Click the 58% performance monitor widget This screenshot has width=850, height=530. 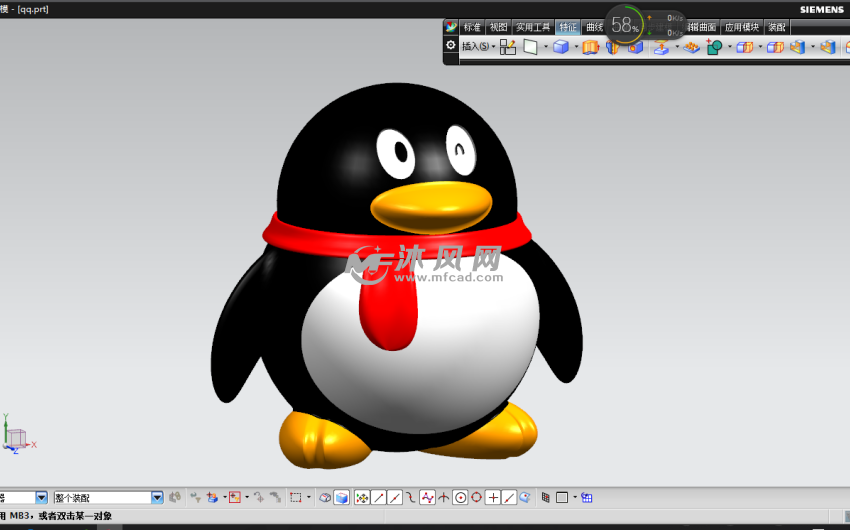pyautogui.click(x=625, y=26)
